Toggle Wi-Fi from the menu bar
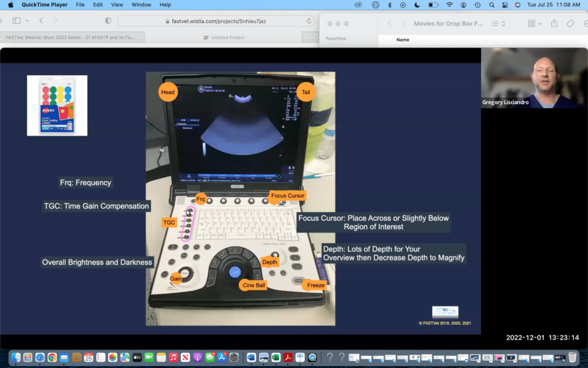 pyautogui.click(x=450, y=5)
